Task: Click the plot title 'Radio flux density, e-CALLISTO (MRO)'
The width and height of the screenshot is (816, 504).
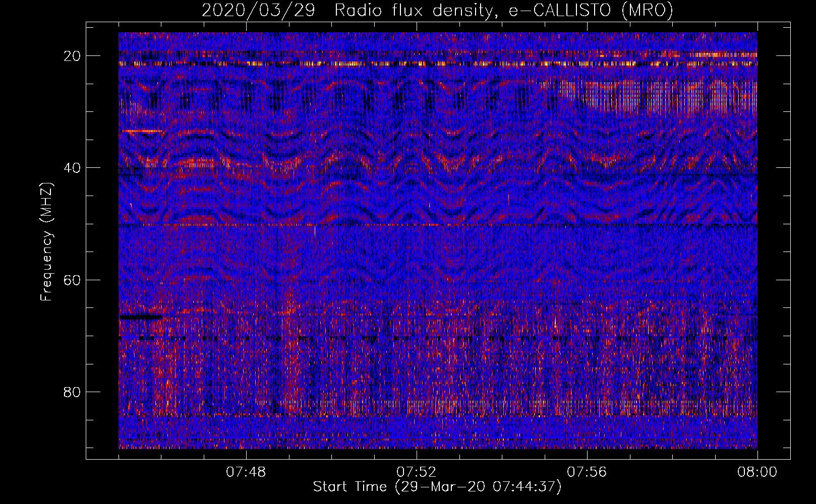Action: (503, 11)
